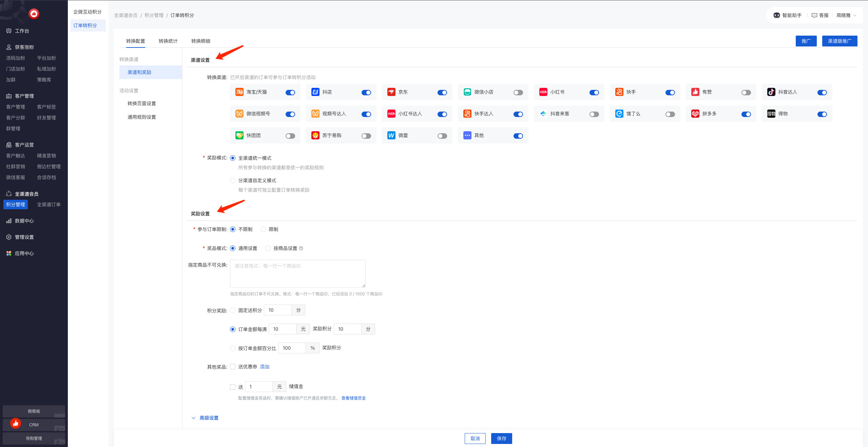Switch to the 转换统计 tab
Screen dimensions: 868x447
coord(168,41)
